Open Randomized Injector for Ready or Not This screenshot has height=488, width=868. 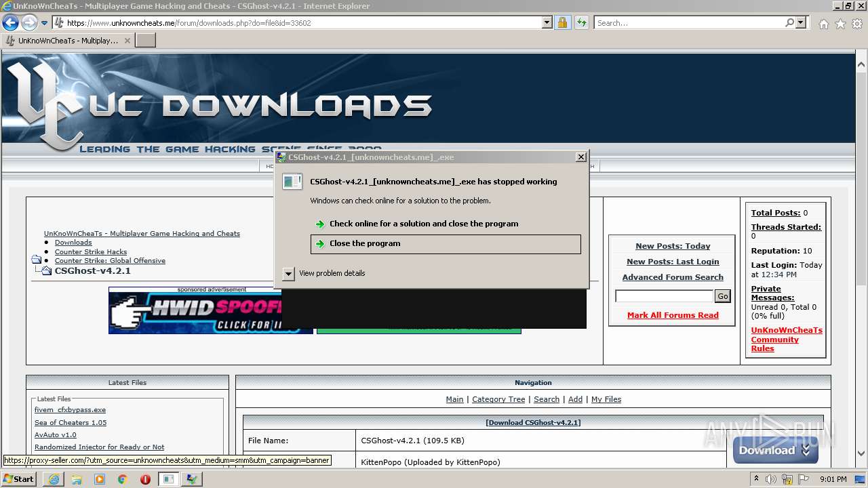coord(99,447)
